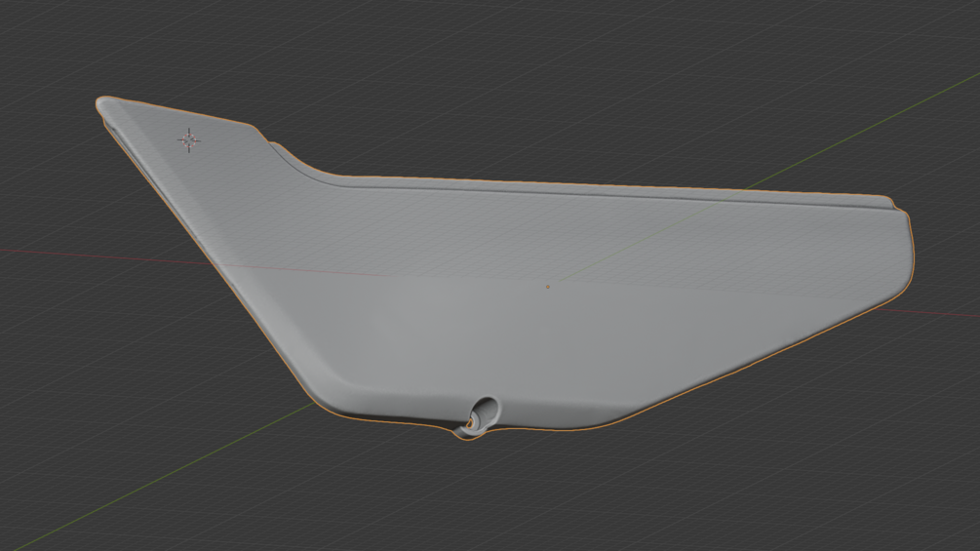Click the orange origin dot on the mesh
This screenshot has width=980, height=551.
(x=548, y=287)
